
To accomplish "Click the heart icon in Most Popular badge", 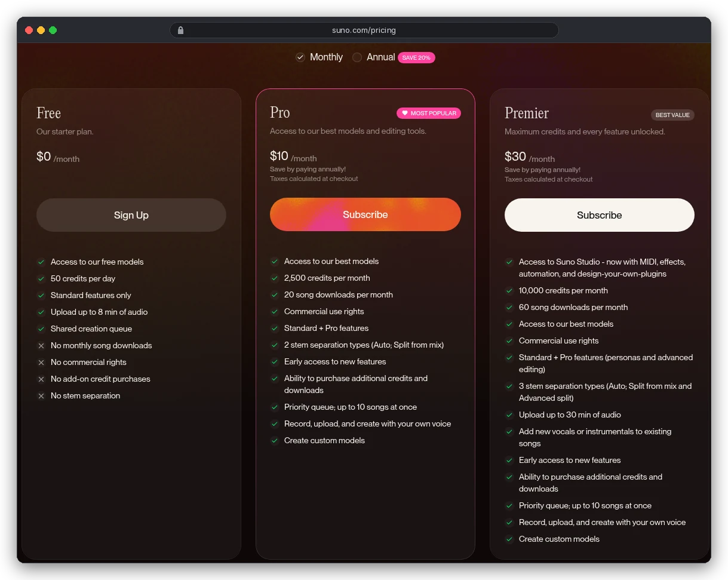I will 404,113.
